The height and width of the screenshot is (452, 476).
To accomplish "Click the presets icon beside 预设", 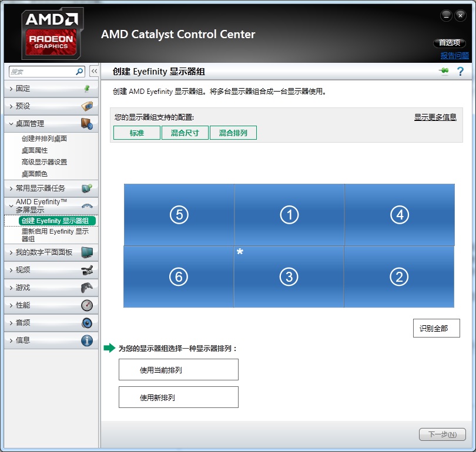I will tap(87, 106).
